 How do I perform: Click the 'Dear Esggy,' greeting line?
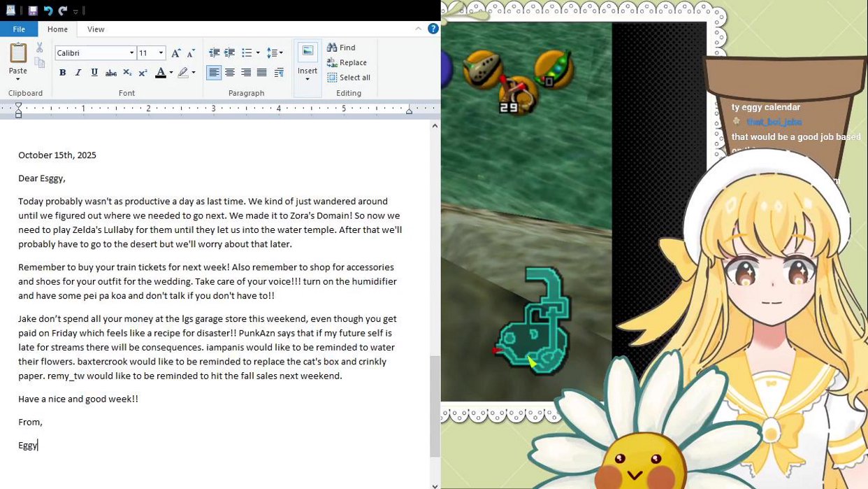42,178
